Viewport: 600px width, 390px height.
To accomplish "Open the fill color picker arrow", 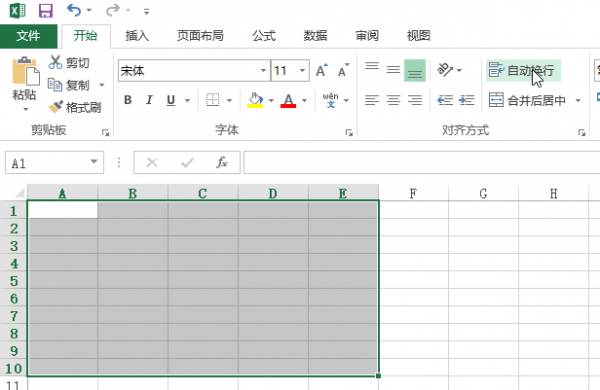I will 271,101.
